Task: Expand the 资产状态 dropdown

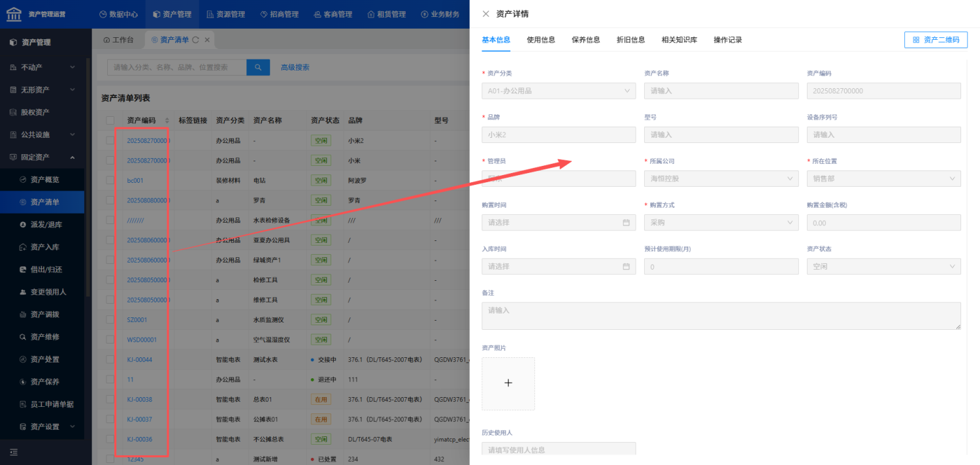Action: pos(884,266)
